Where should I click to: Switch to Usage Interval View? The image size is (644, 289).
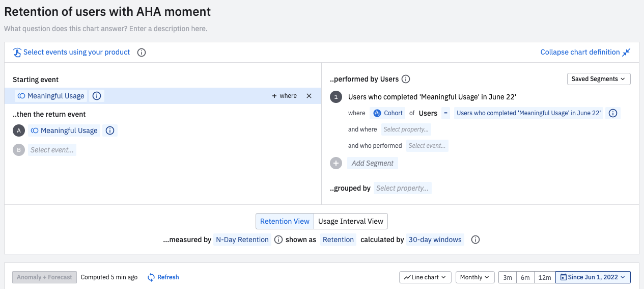(351, 221)
